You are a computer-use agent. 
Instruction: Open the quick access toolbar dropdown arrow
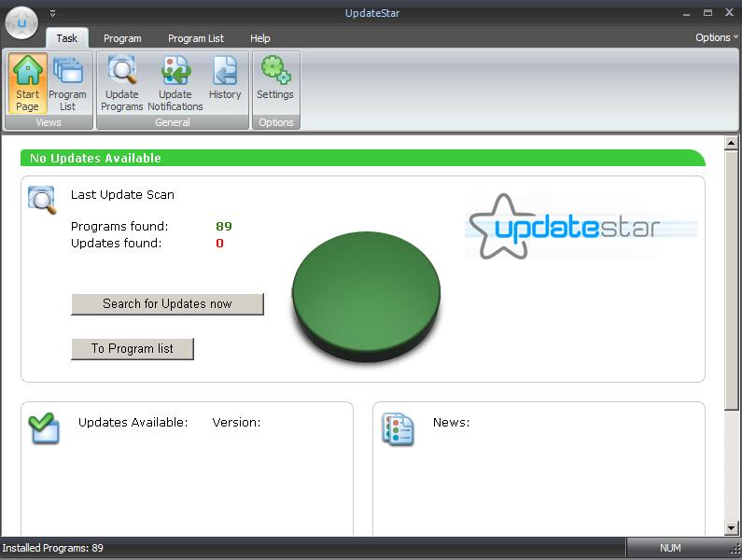(53, 13)
